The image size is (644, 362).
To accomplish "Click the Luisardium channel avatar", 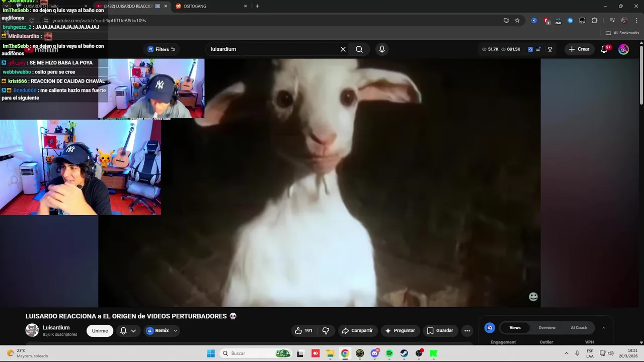I will 32,330.
